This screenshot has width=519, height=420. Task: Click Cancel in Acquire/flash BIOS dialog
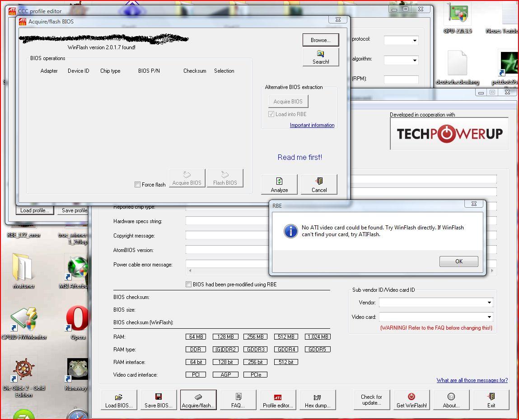pyautogui.click(x=319, y=184)
